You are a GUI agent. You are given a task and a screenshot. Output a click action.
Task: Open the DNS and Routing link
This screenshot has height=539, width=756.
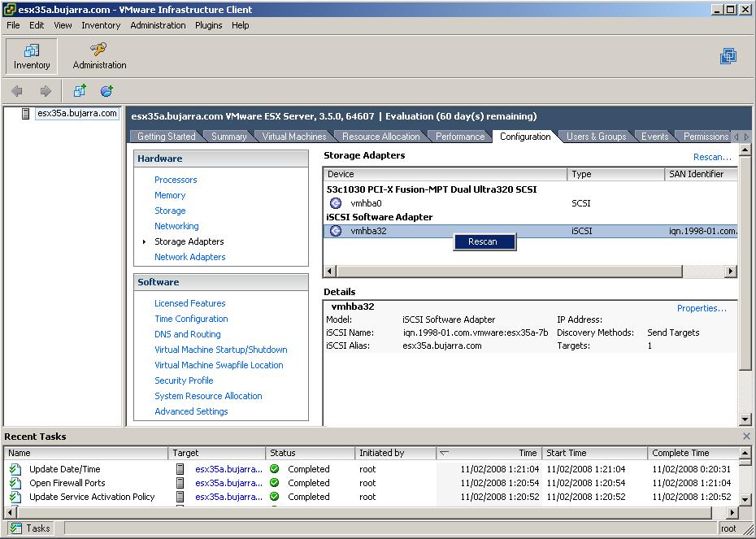pyautogui.click(x=188, y=334)
